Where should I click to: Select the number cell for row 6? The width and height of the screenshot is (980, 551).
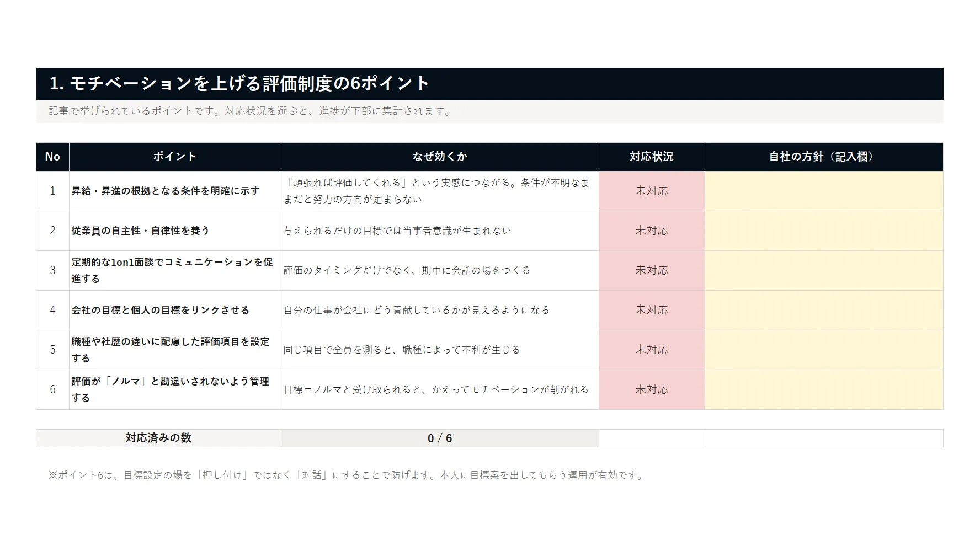coord(52,389)
